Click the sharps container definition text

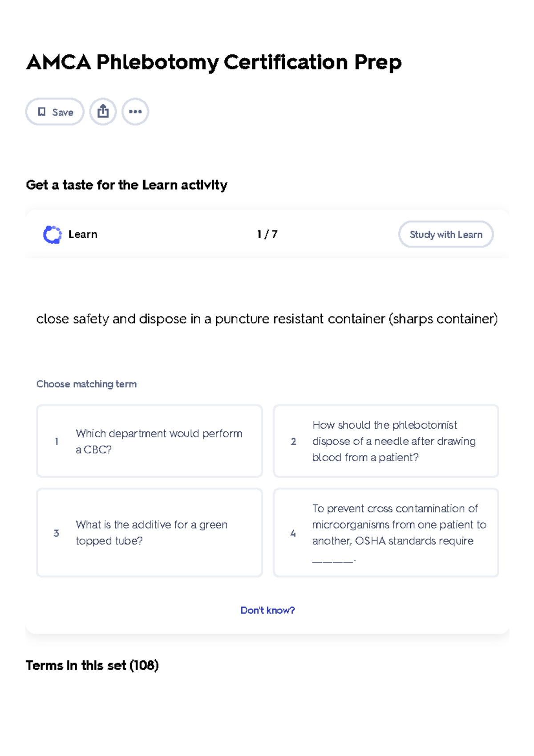click(267, 319)
